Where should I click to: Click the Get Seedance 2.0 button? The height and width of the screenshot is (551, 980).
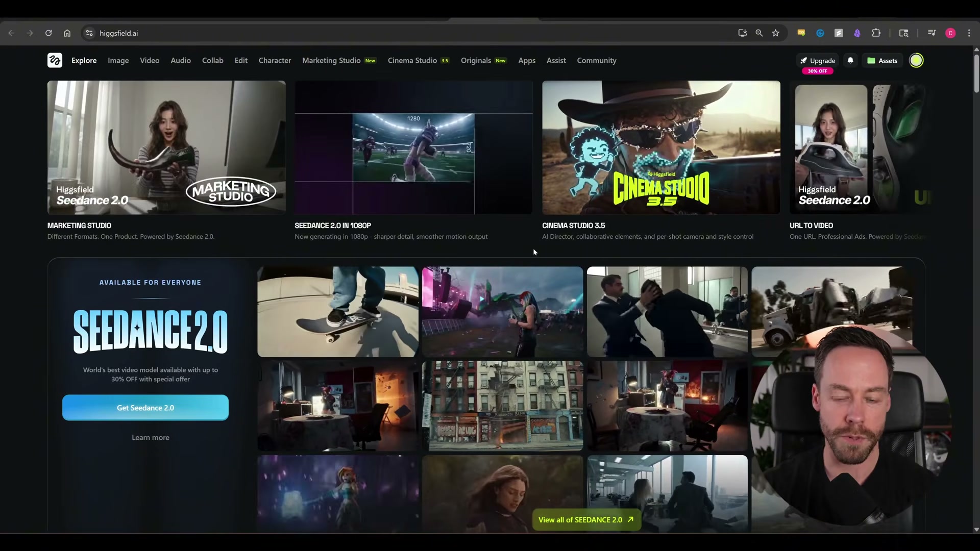[x=145, y=407]
